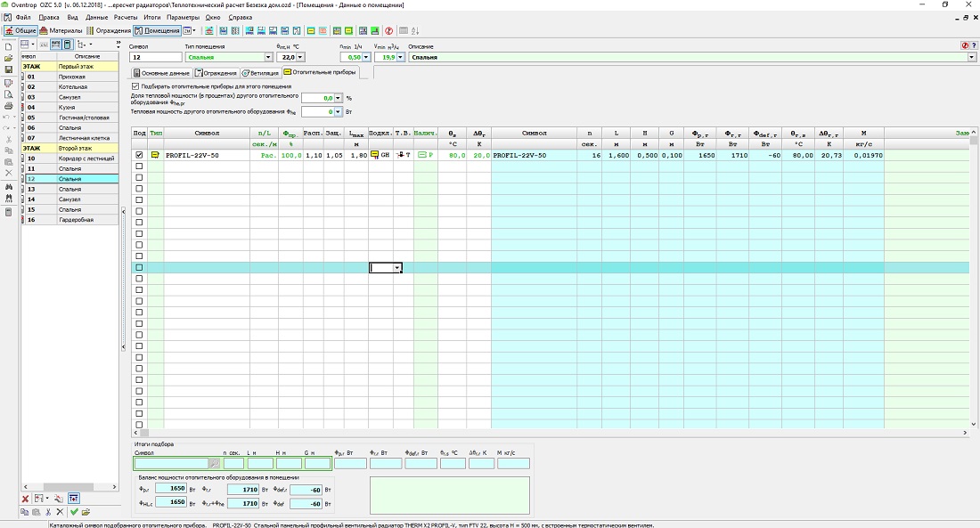Click the binoculars search icon
This screenshot has height=528, width=980.
tap(8, 187)
